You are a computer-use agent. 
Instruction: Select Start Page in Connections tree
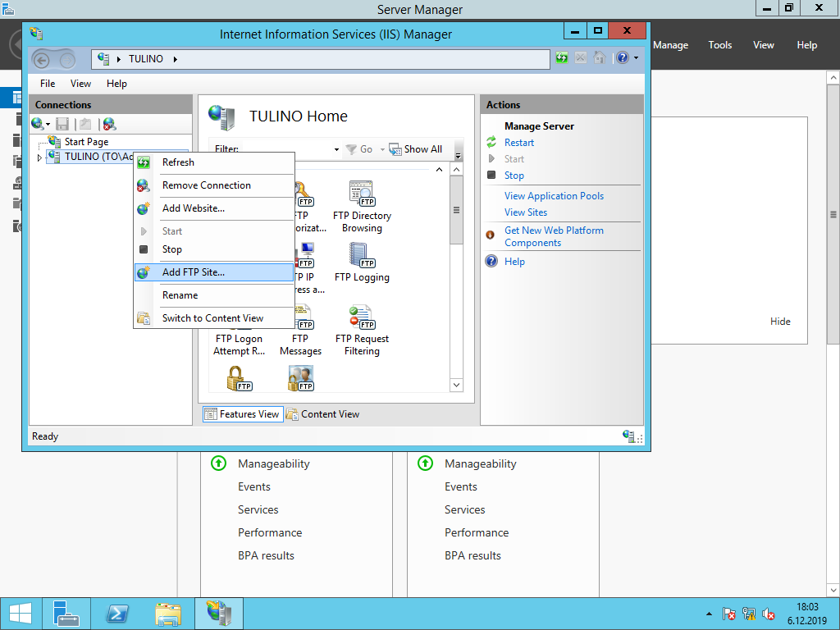(86, 142)
